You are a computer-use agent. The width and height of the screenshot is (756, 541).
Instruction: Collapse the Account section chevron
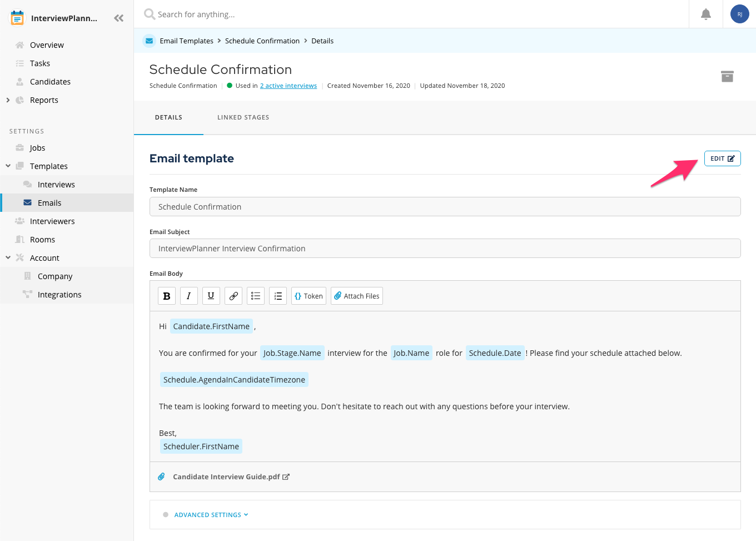coord(8,257)
